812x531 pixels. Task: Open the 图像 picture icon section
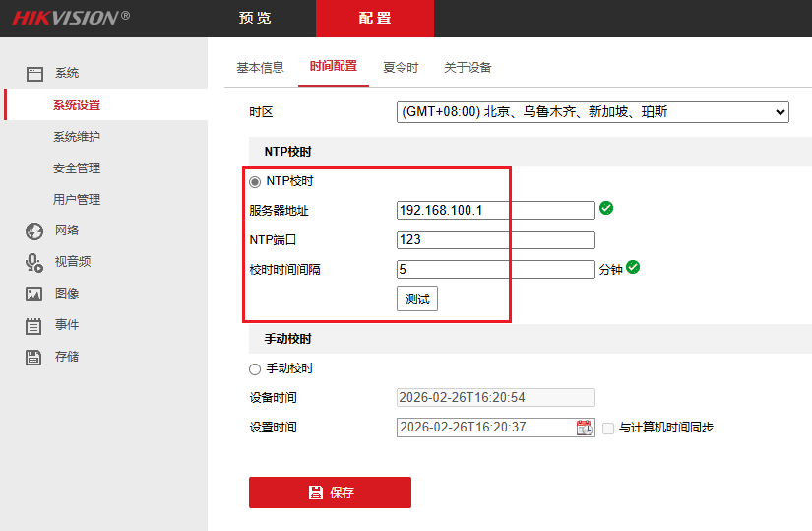(34, 294)
